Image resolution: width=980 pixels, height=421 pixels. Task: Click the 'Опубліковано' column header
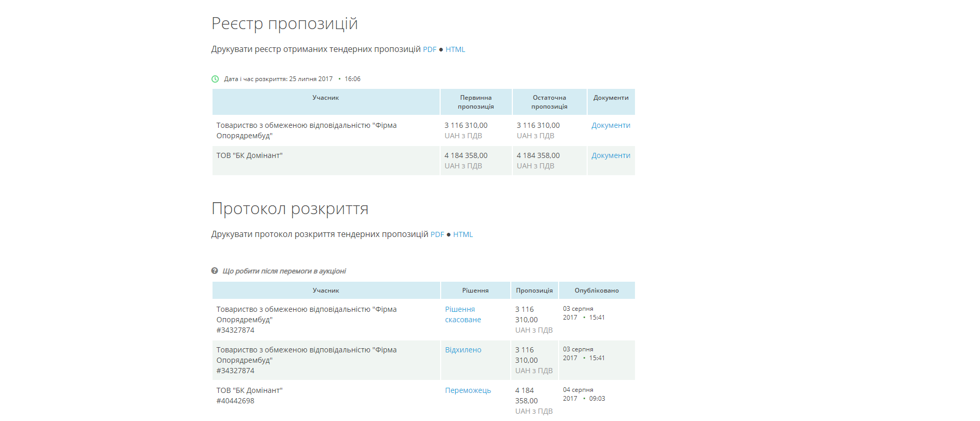coord(597,291)
